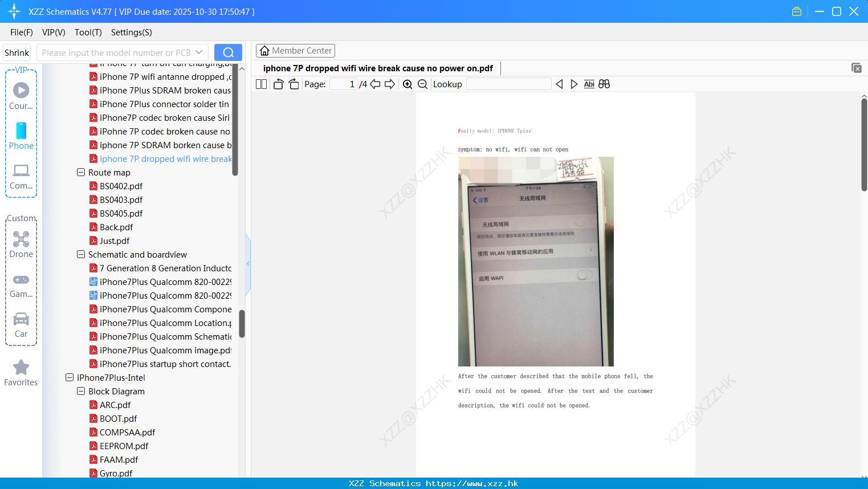868x489 pixels.
Task: Open the VIP(V) menu
Action: [54, 32]
